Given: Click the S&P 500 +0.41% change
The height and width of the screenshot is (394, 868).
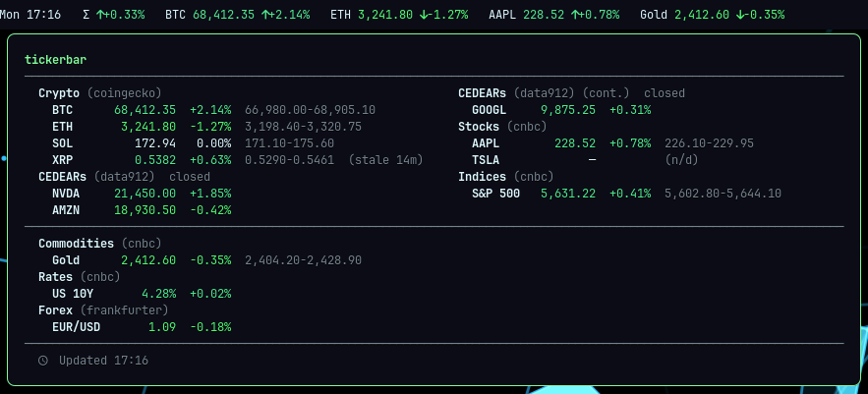Looking at the screenshot, I should click(x=630, y=194).
